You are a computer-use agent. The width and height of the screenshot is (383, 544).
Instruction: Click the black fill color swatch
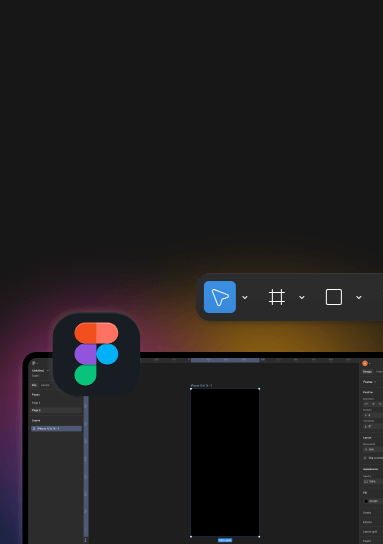[x=366, y=501]
